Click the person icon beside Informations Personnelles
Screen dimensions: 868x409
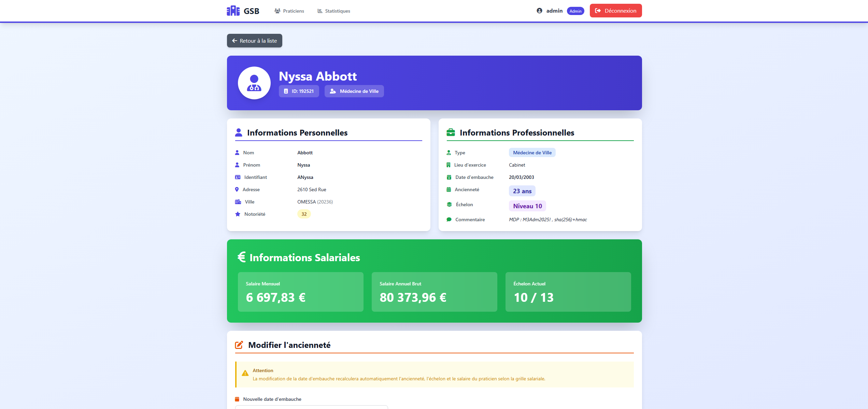coord(239,132)
